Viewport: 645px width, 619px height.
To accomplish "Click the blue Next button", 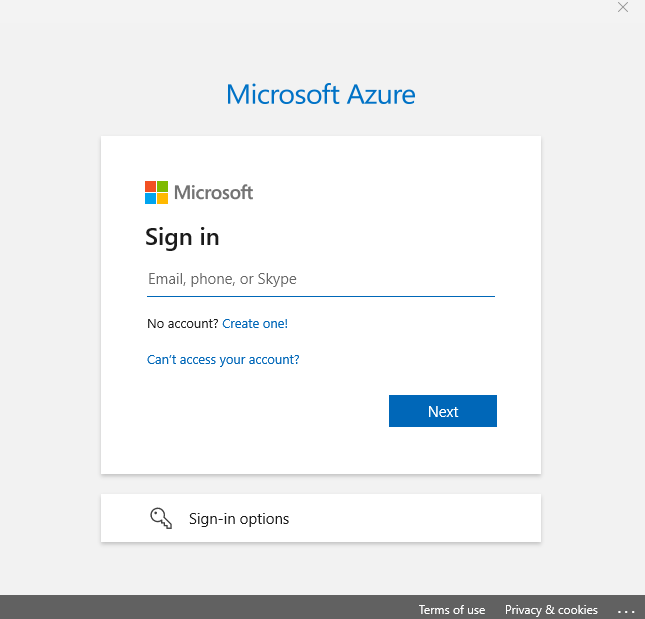I will (443, 411).
